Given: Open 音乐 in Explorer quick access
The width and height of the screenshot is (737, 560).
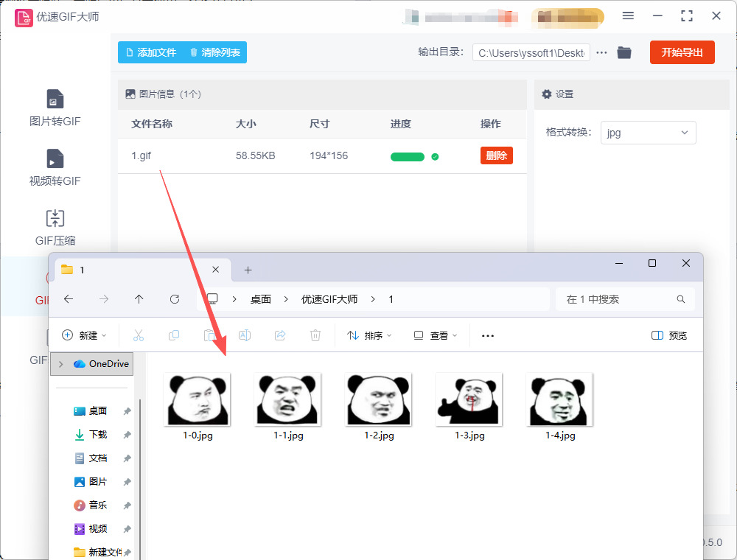Looking at the screenshot, I should pos(91,505).
